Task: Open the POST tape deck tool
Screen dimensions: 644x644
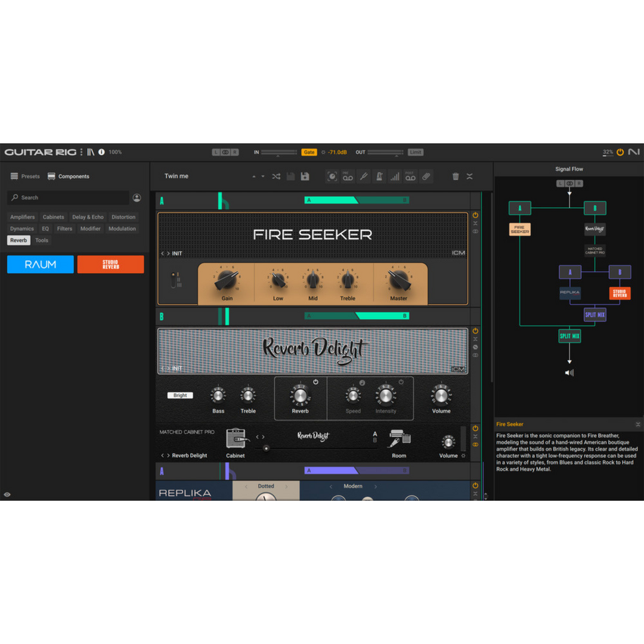Action: pyautogui.click(x=410, y=177)
